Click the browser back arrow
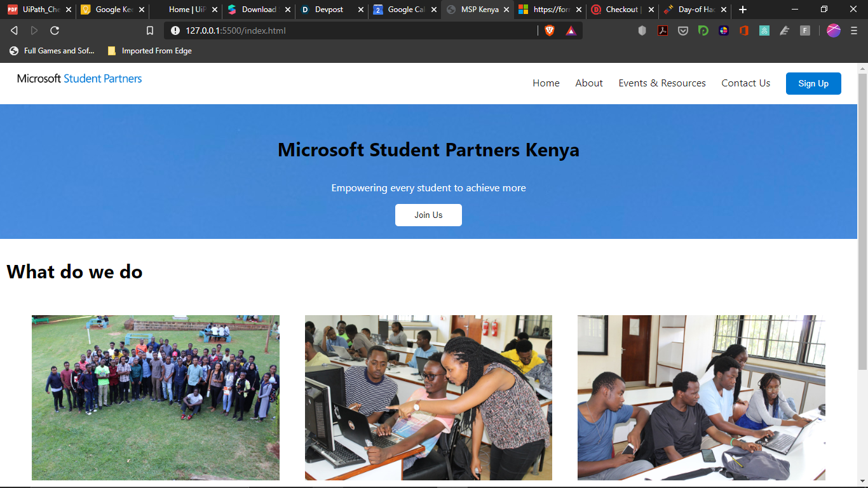This screenshot has height=488, width=868. tap(14, 30)
